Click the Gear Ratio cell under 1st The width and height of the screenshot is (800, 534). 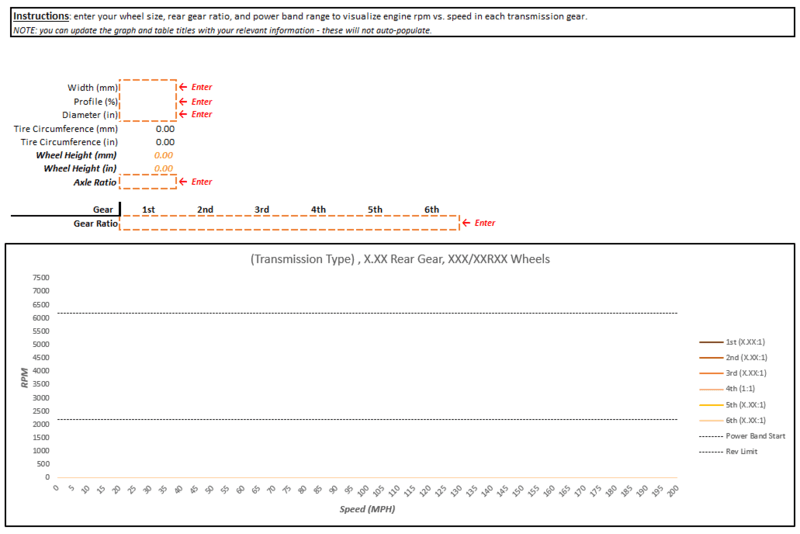click(148, 224)
